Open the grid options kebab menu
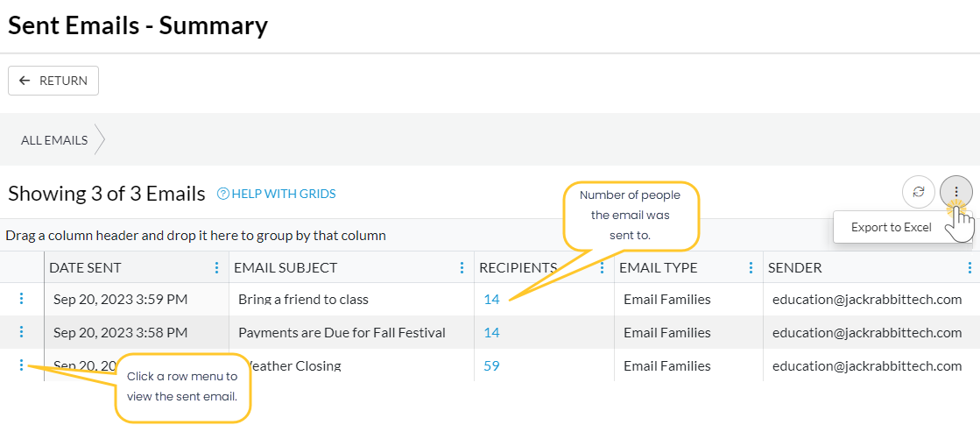 pos(955,192)
